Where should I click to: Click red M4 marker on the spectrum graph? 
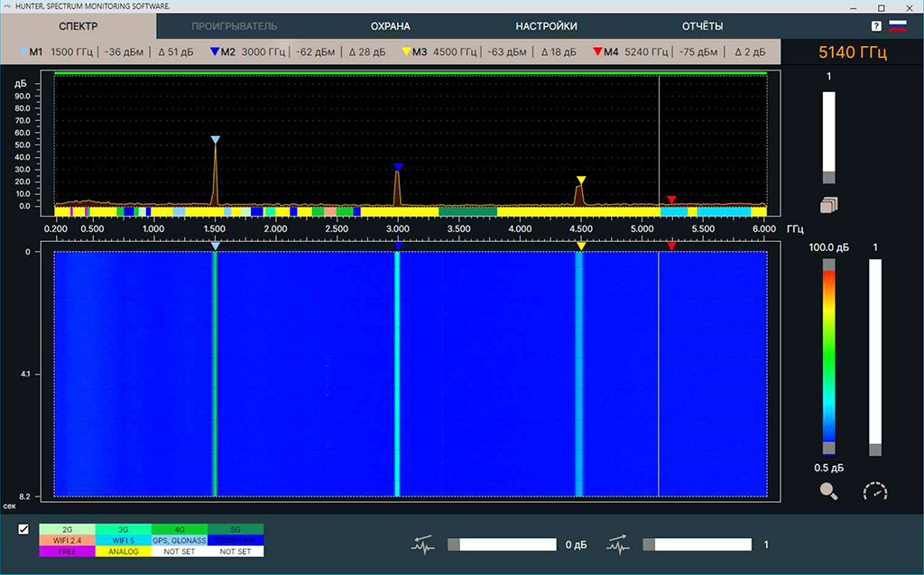coord(671,199)
